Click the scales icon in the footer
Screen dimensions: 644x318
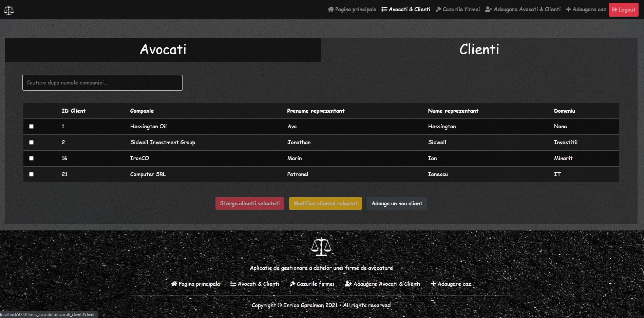[x=321, y=247]
